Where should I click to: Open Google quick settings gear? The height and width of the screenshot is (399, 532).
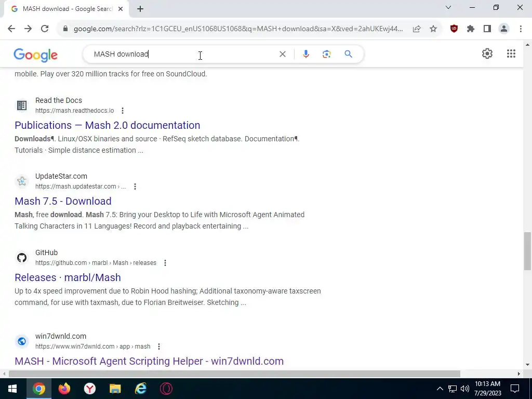[487, 54]
